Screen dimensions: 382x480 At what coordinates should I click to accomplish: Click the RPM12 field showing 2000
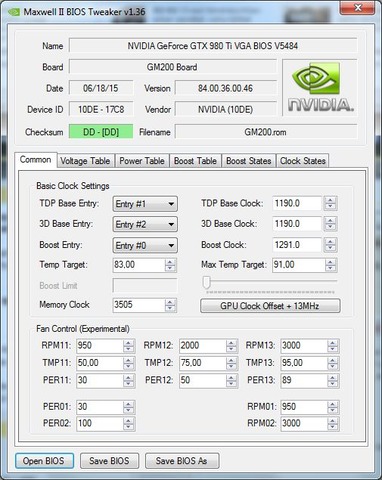(x=203, y=346)
